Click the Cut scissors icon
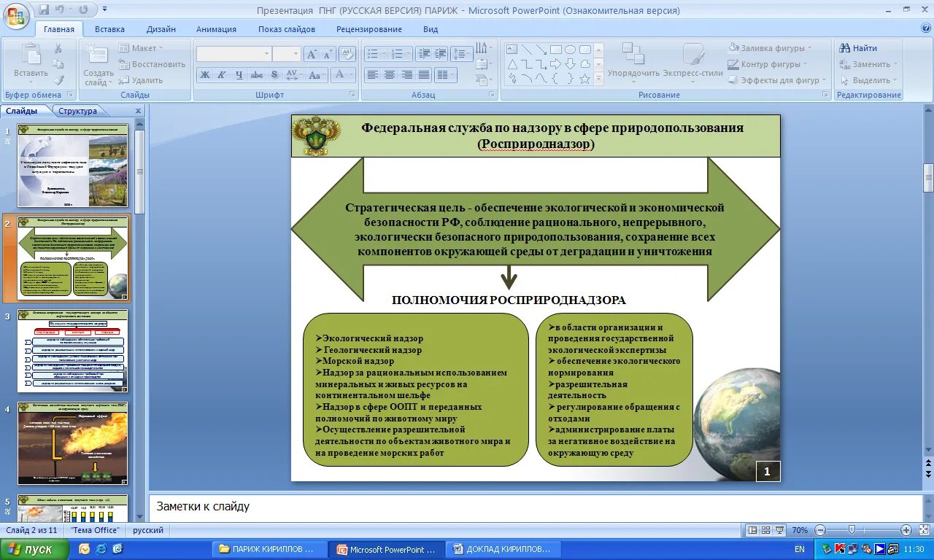Screen dimensions: 934x560 coord(58,48)
